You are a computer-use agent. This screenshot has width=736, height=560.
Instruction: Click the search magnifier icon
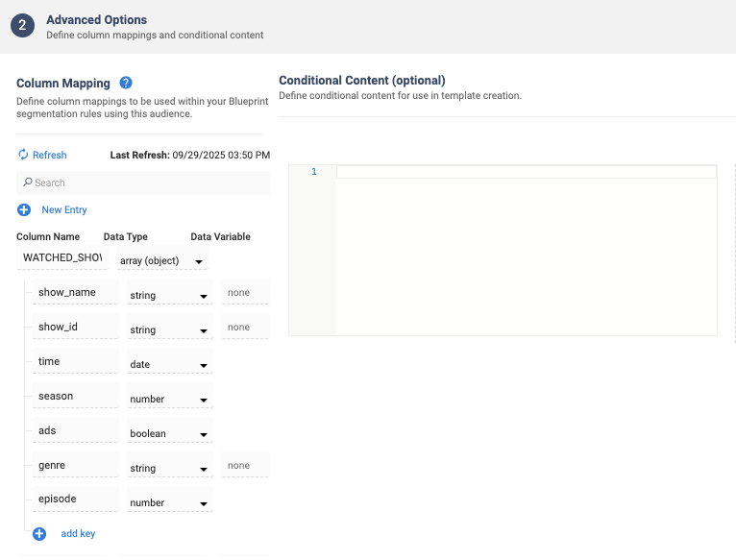[28, 182]
